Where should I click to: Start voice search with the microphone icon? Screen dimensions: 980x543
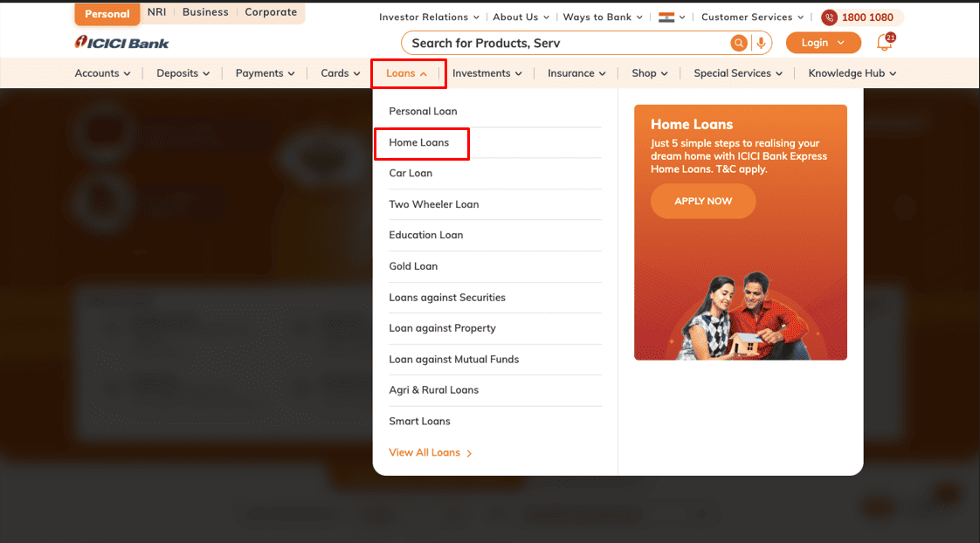point(759,42)
